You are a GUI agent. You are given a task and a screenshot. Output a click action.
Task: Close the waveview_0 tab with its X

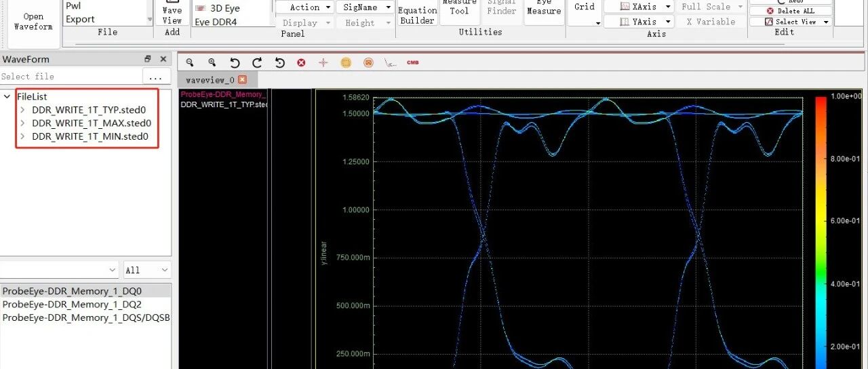pos(242,80)
